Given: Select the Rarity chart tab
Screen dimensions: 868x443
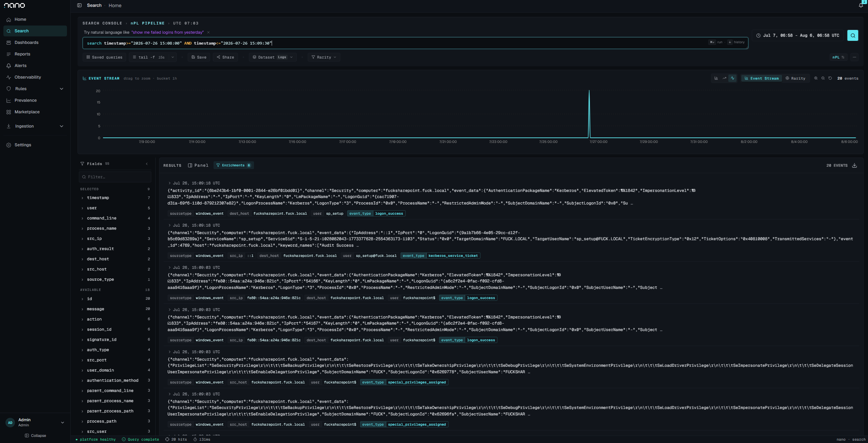Looking at the screenshot, I should coord(795,78).
